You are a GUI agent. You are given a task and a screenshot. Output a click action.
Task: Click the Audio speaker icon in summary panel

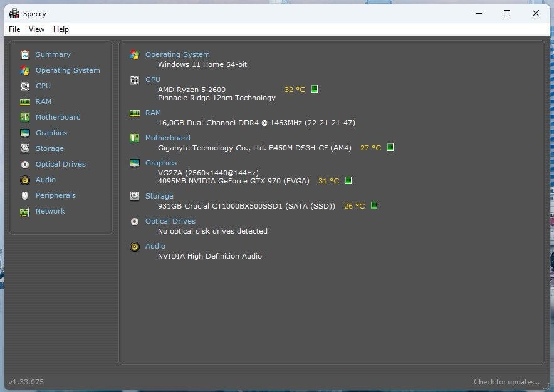[135, 247]
